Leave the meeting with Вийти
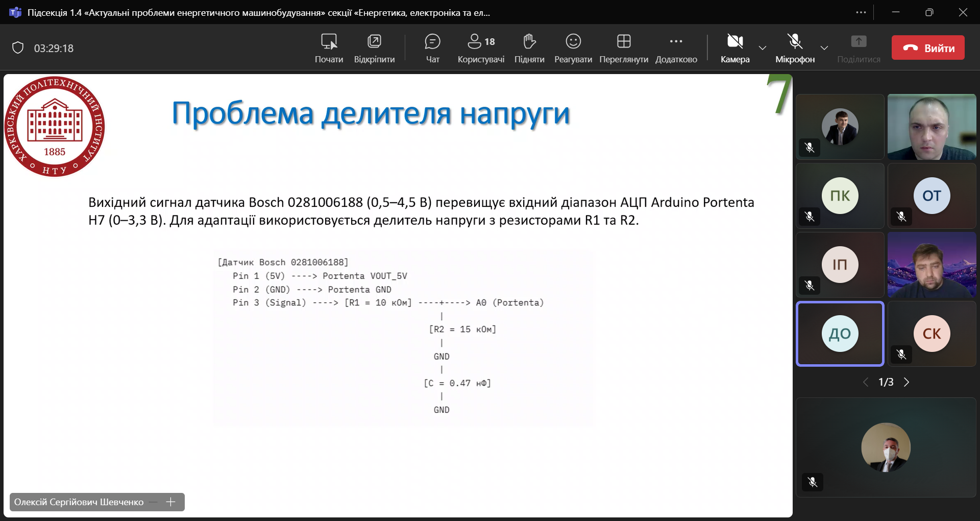Image resolution: width=980 pixels, height=521 pixels. (928, 48)
